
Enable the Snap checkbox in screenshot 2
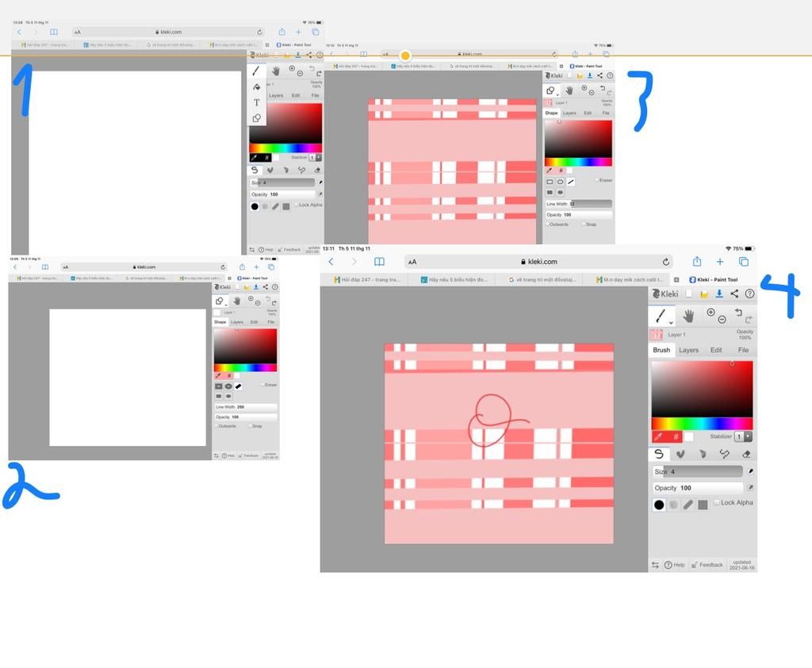point(250,426)
